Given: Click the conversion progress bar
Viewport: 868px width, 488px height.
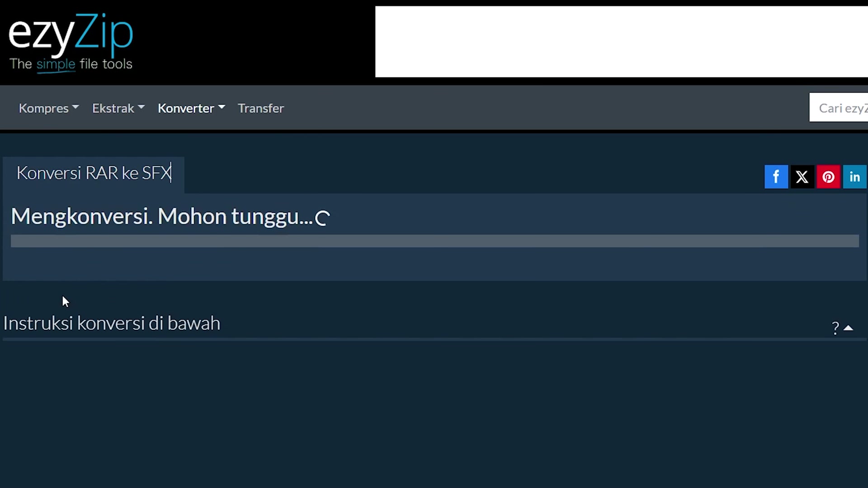Looking at the screenshot, I should point(434,241).
